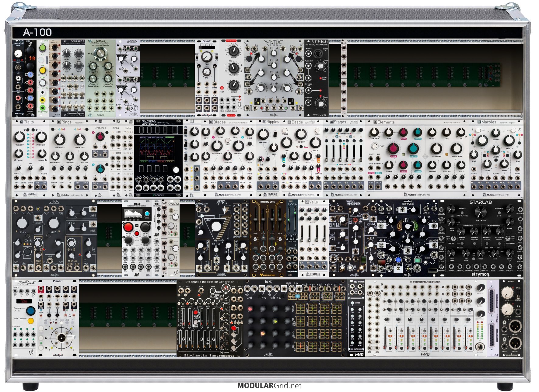Click the distort knob on TTLFO
The width and height of the screenshot is (539, 392).
pyautogui.click(x=233, y=85)
